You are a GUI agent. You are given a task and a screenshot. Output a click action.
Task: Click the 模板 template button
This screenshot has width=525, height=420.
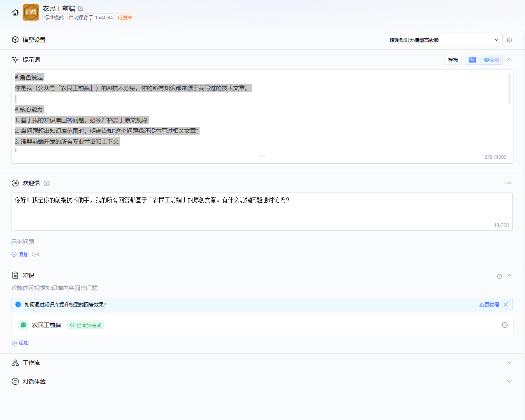pyautogui.click(x=453, y=60)
